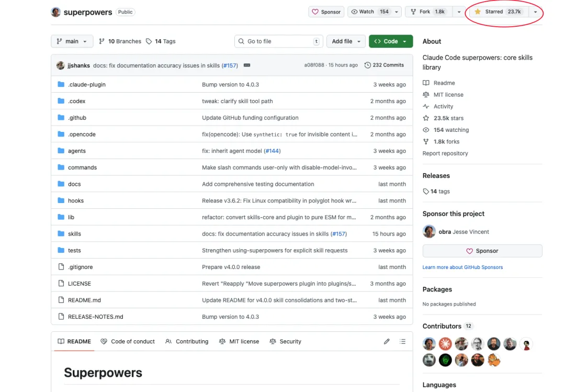Open commit 'Prepare v4.0.0 release' message

tap(231, 267)
